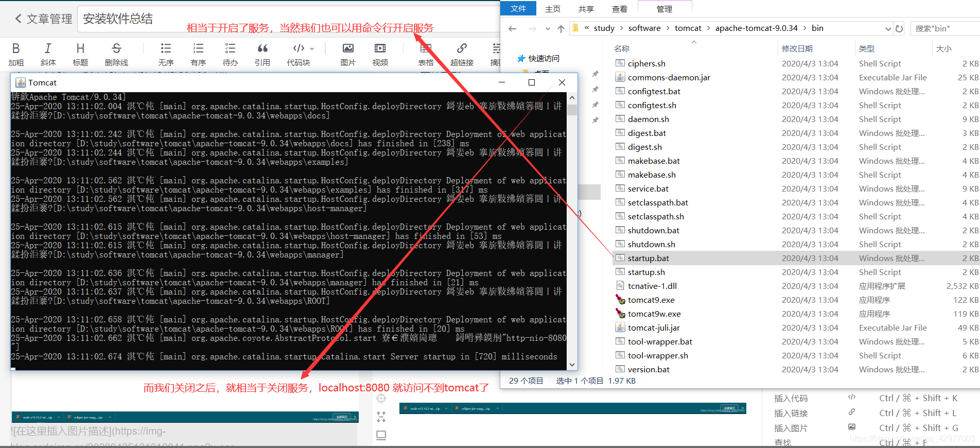The image size is (980, 448).
Task: Insert a heading with the H tool
Action: coord(80,54)
